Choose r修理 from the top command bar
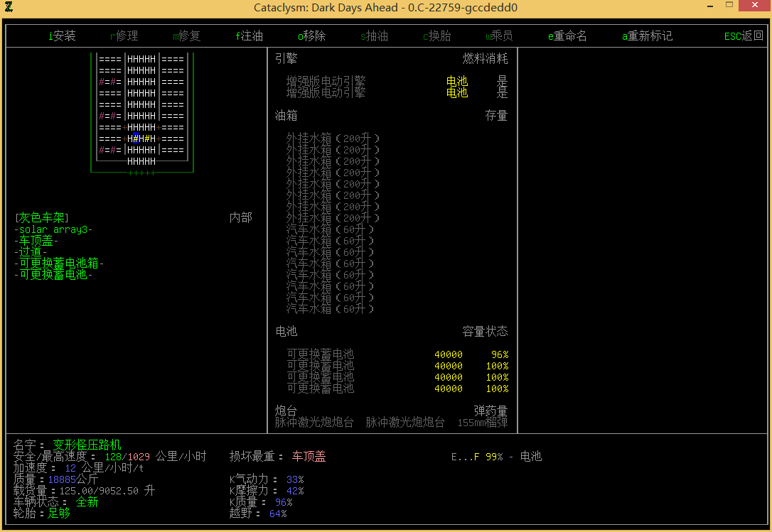772x532 pixels. [124, 36]
